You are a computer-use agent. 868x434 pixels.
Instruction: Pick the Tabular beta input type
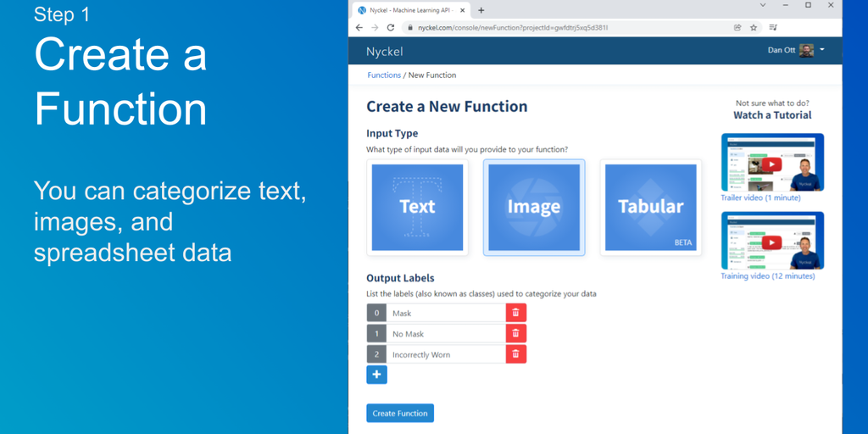click(x=650, y=207)
